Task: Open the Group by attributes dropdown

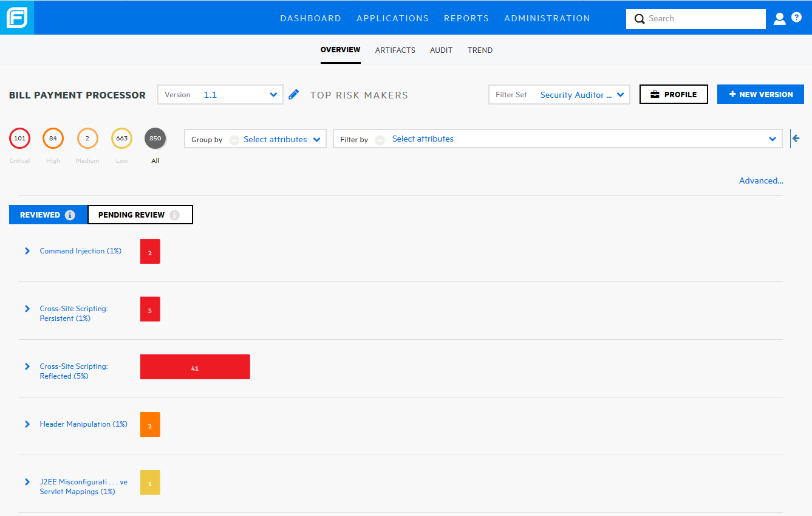Action: 316,139
